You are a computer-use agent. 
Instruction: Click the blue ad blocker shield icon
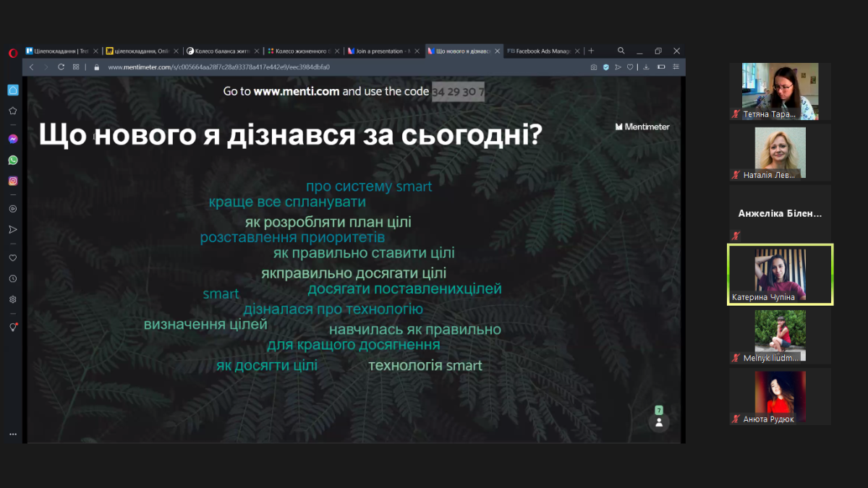pos(606,67)
